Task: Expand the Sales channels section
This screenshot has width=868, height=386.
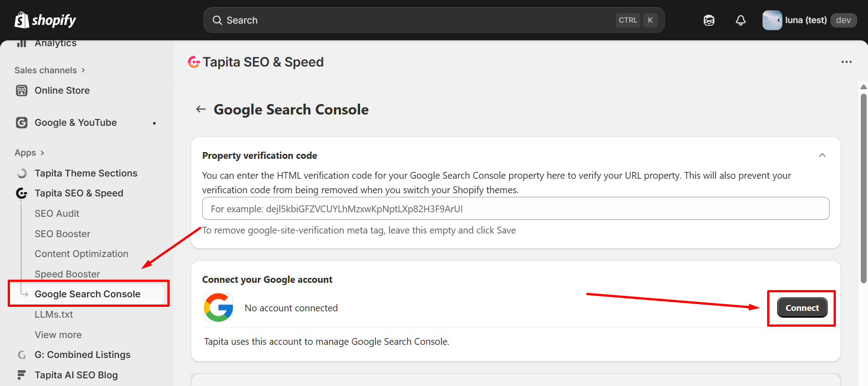Action: point(50,70)
